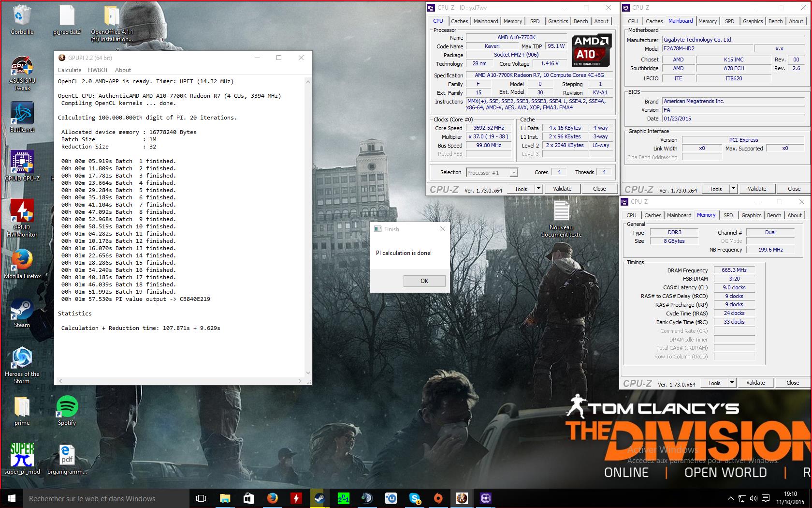Open Processor #1 selection dropdown

tap(492, 172)
